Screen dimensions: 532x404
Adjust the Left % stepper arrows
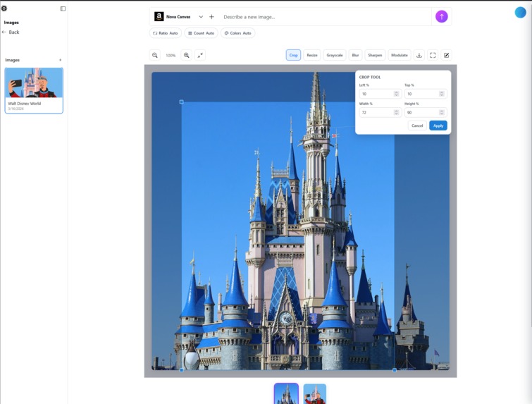coord(396,94)
